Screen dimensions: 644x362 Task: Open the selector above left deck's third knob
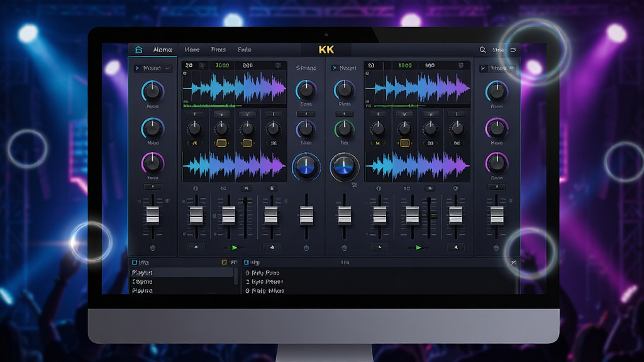point(247,114)
